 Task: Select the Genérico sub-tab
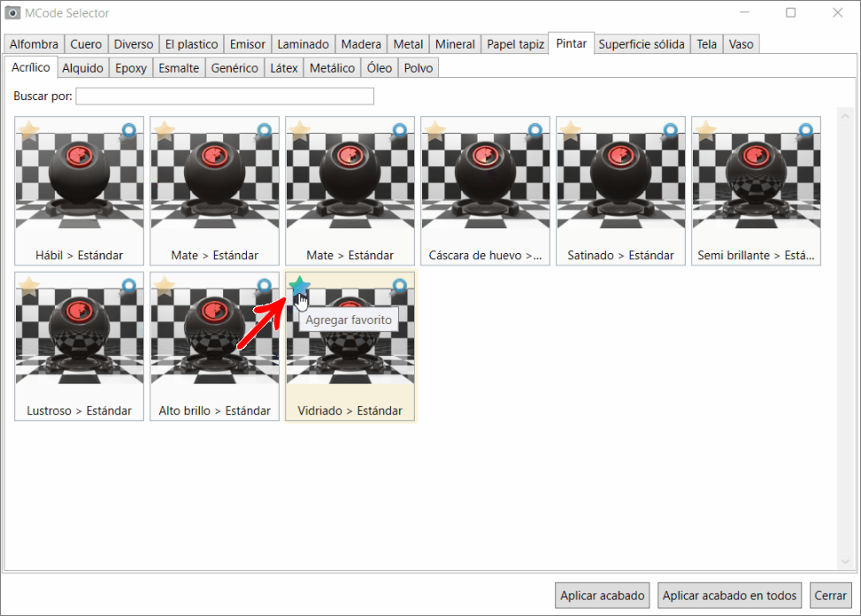[x=234, y=68]
